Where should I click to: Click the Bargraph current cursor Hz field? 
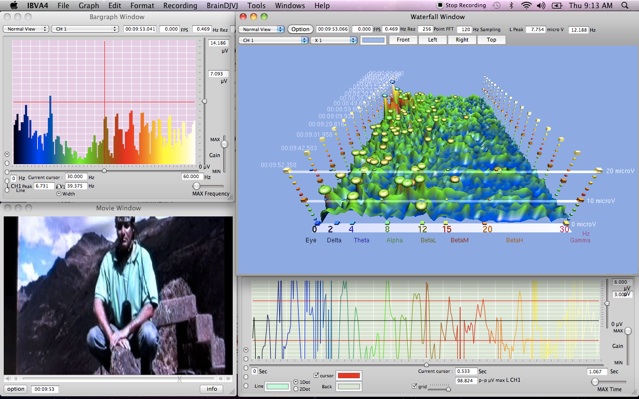[x=77, y=177]
